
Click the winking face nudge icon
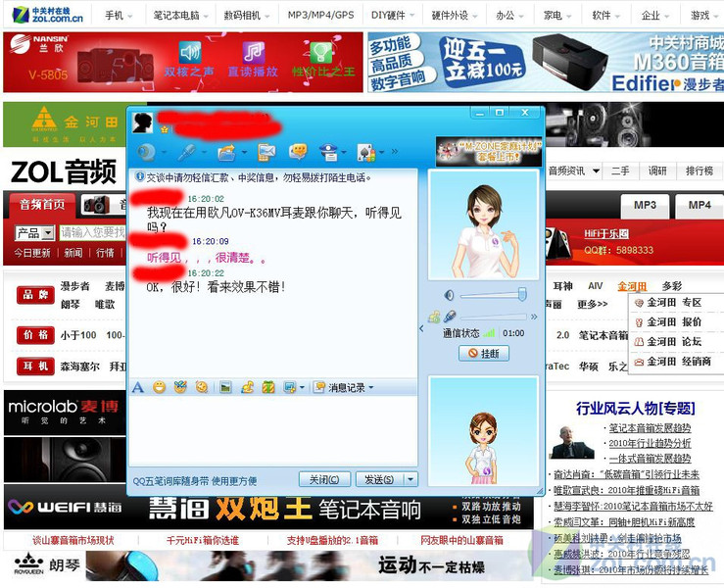[x=201, y=387]
